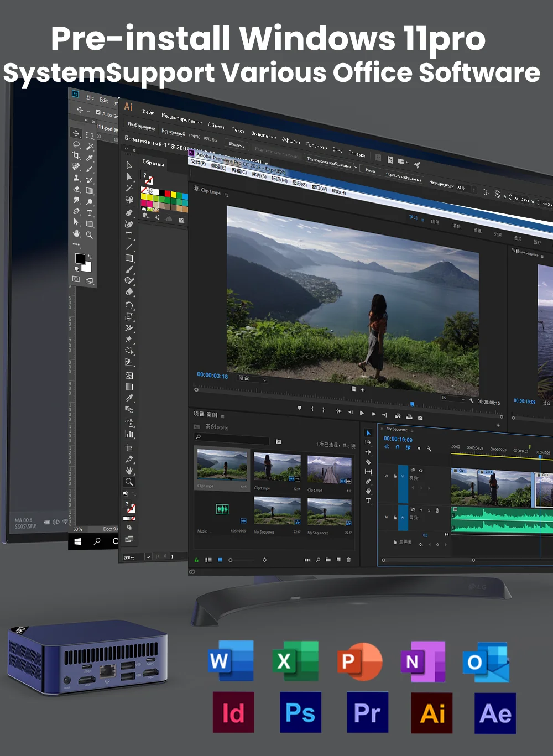
Task: Mute the A1 audio track
Action: point(421,510)
